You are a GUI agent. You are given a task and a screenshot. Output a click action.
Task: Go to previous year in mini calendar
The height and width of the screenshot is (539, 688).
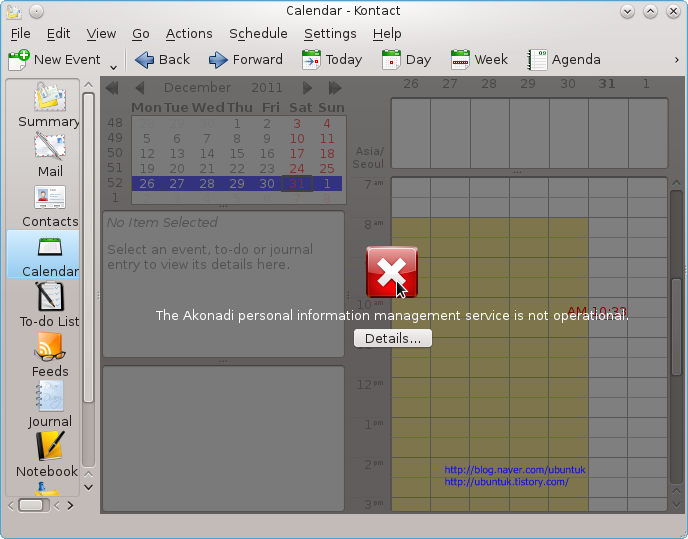coord(112,88)
